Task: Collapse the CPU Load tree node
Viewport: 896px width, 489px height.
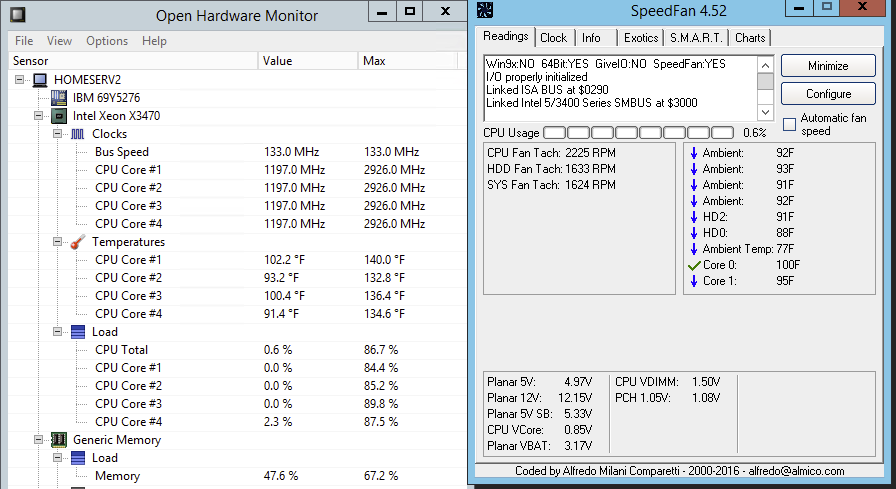Action: point(57,332)
